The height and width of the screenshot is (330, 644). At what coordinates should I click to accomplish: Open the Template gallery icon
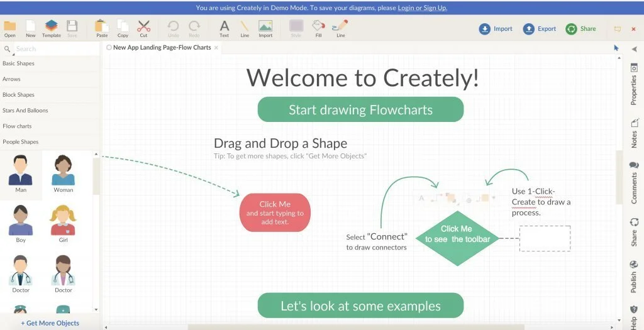(52, 26)
